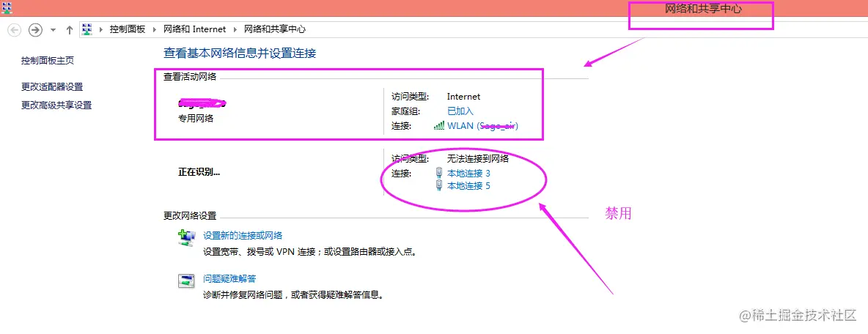Go up one level with the up arrow
Screen dimensions: 868x334
click(69, 30)
